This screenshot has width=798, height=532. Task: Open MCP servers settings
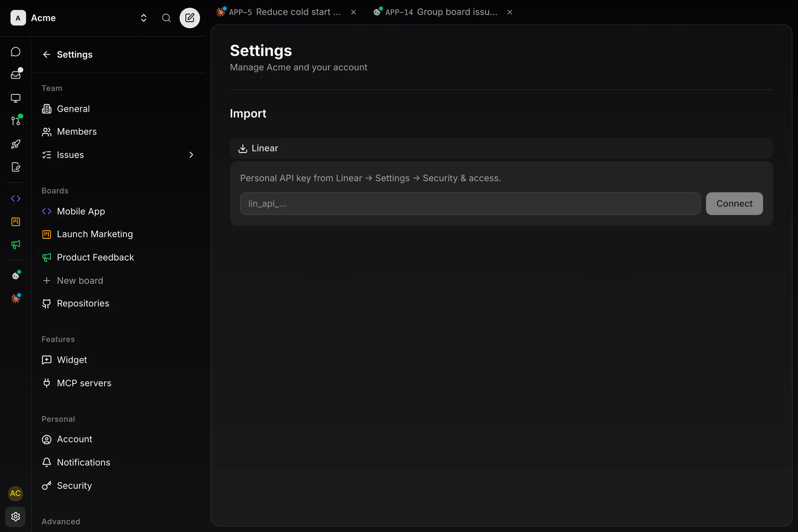118,383
